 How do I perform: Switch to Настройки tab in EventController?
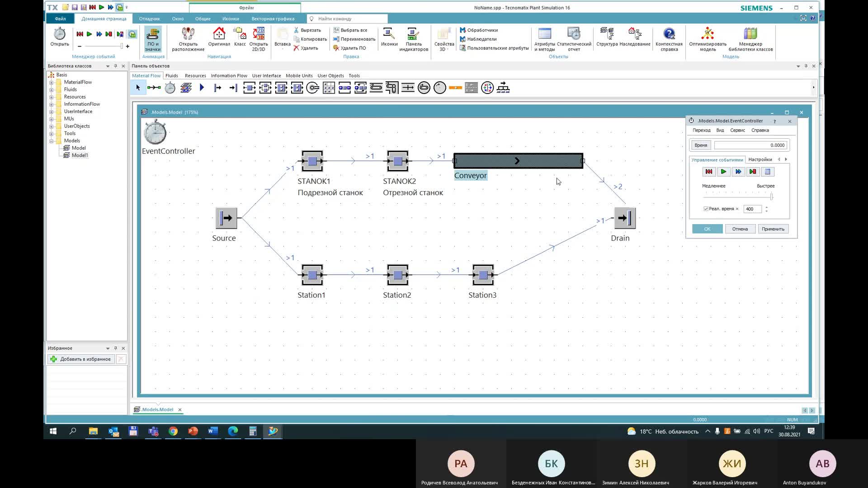760,160
